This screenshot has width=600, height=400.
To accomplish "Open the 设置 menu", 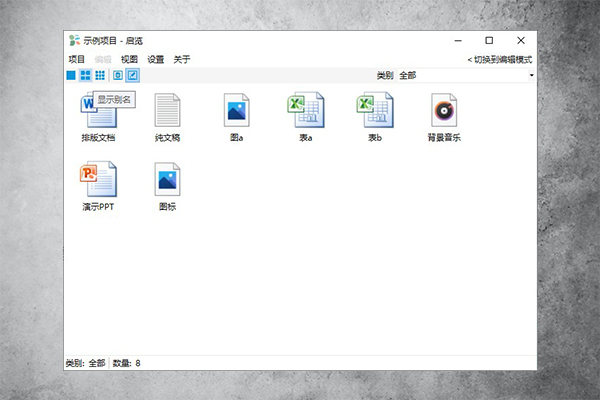I will click(155, 59).
